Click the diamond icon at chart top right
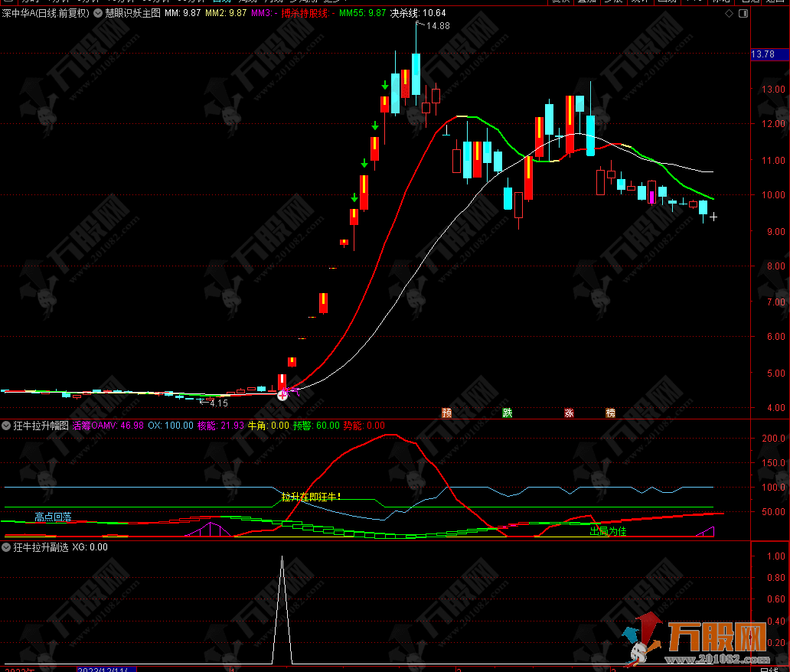Screen dimensions: 790x672 (x=729, y=14)
